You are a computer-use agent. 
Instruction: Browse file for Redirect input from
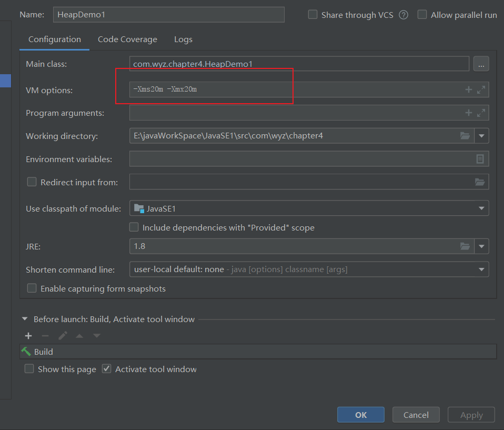pos(479,182)
